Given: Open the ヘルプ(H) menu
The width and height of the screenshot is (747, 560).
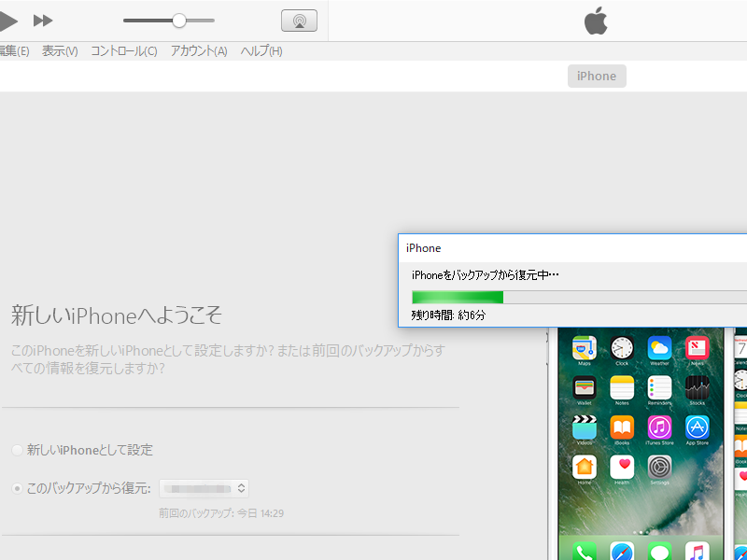Looking at the screenshot, I should (261, 51).
